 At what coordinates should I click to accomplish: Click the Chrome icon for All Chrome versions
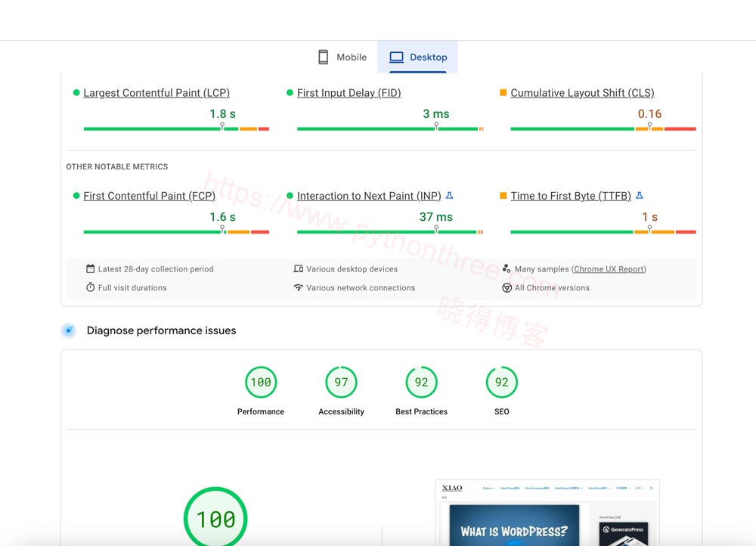click(x=507, y=288)
